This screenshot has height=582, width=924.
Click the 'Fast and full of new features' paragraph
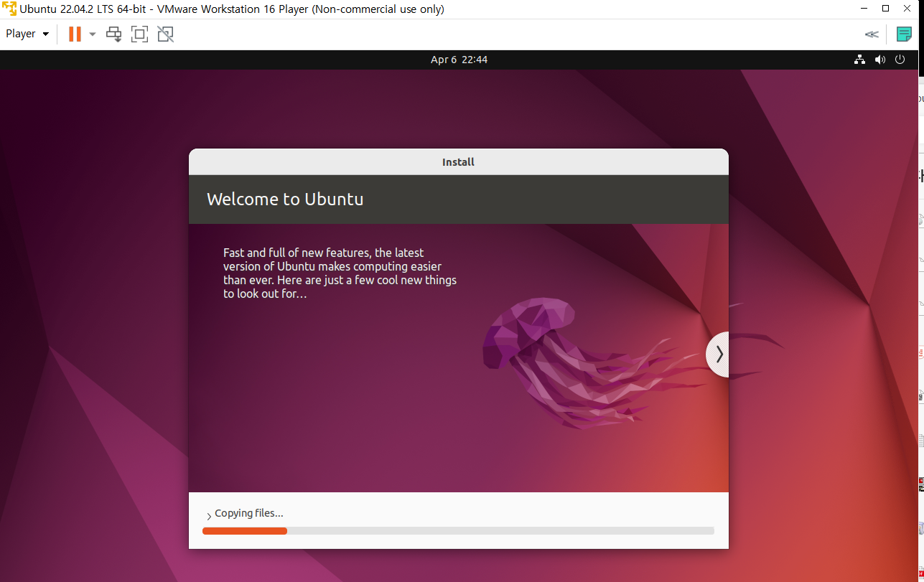pos(340,273)
